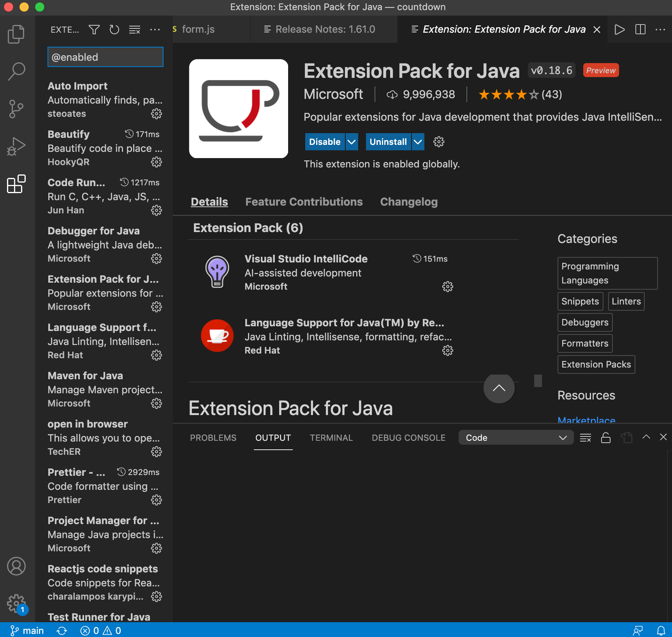Open the output channel dropdown showing Code
The image size is (672, 637).
pyautogui.click(x=516, y=438)
